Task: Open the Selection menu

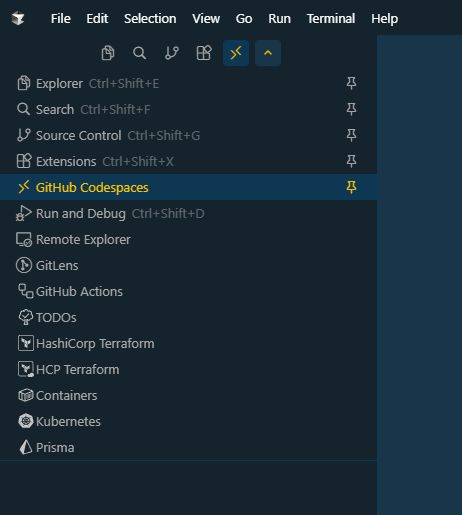Action: [x=150, y=19]
